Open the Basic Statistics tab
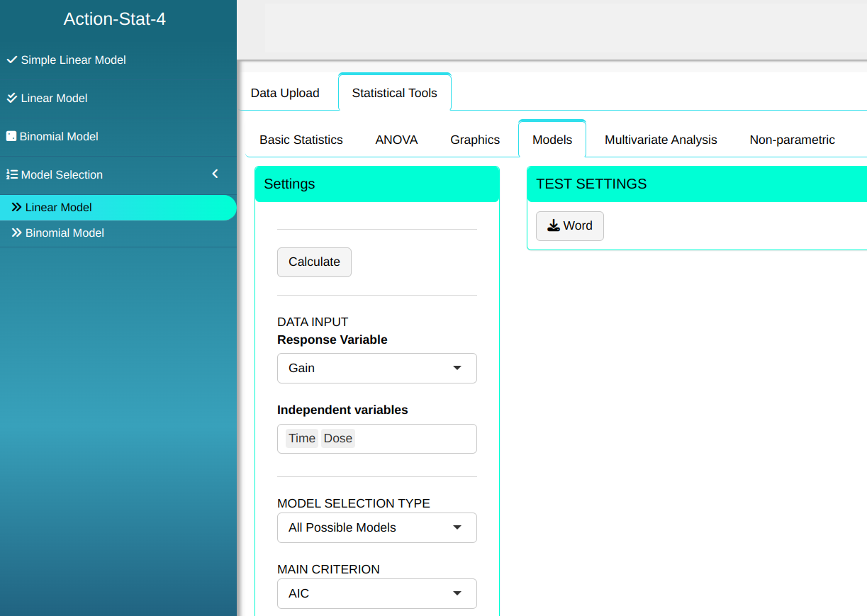 tap(301, 140)
